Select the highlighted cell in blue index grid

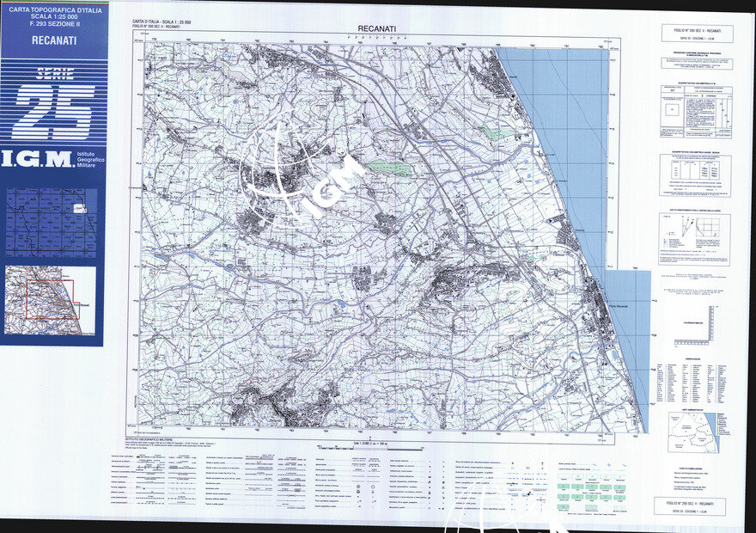(80, 208)
